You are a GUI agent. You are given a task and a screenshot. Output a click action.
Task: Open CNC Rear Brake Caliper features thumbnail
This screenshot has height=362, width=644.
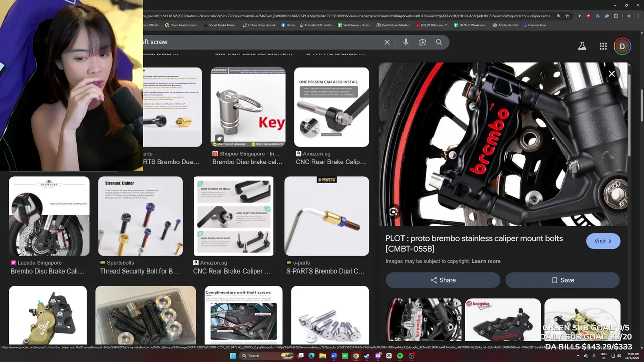pyautogui.click(x=233, y=216)
